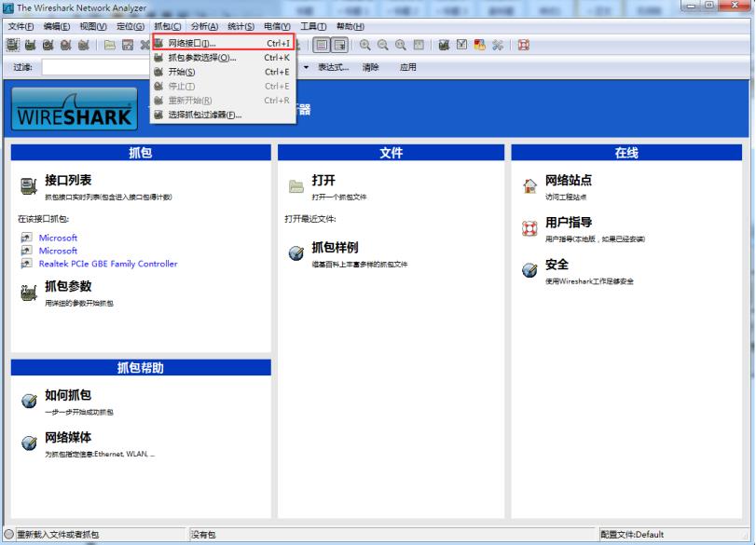Open the 文件(F) menu
756x545 pixels.
click(x=21, y=26)
